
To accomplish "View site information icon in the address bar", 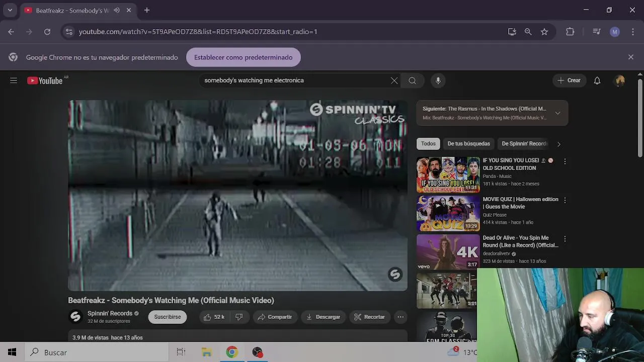I will point(69,32).
